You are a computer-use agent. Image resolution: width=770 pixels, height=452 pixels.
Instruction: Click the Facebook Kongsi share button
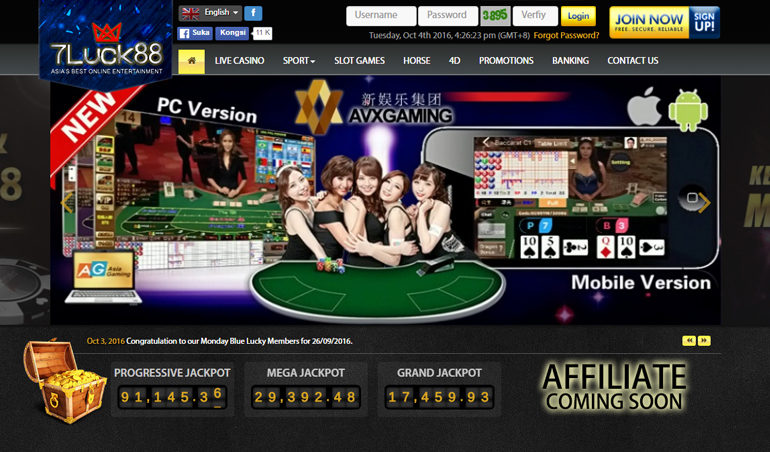(x=232, y=33)
